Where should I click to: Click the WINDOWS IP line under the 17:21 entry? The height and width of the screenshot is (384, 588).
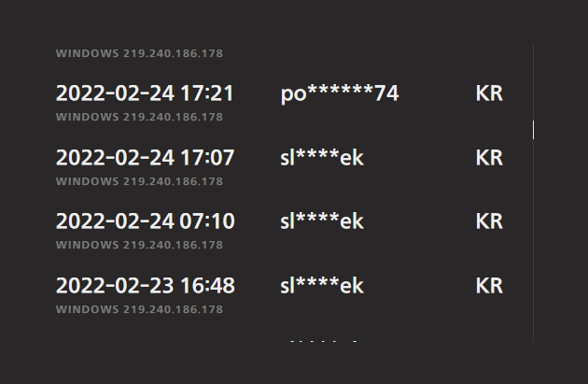[139, 117]
